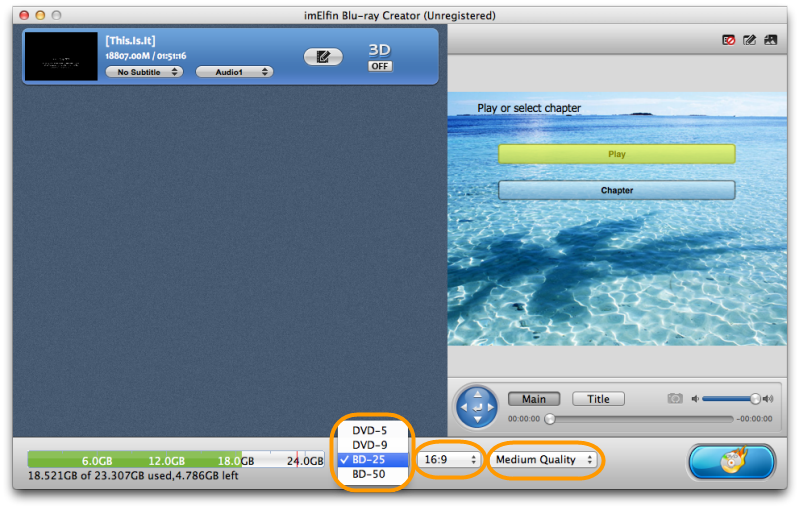
Task: Click the -00:00:00 remaining time label
Action: [754, 419]
